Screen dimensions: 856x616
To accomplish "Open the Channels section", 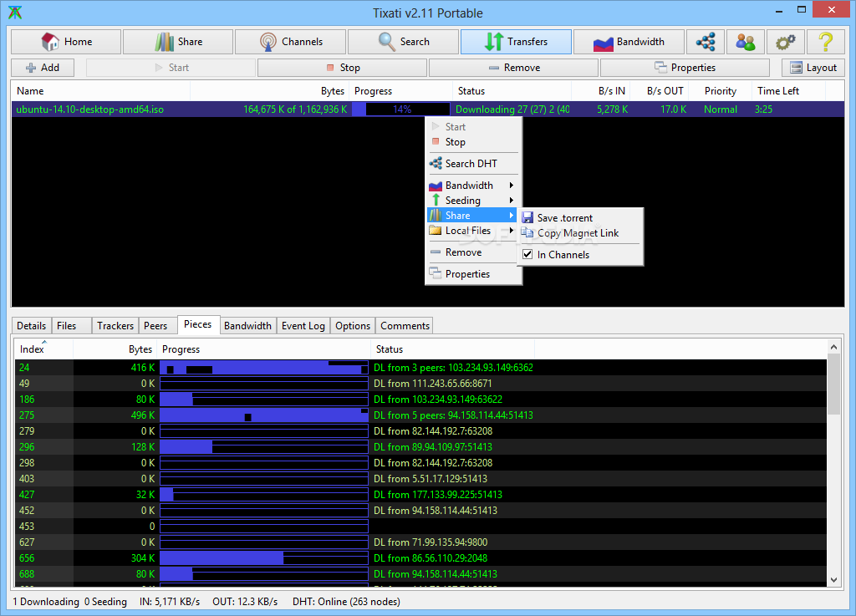I will 290,42.
